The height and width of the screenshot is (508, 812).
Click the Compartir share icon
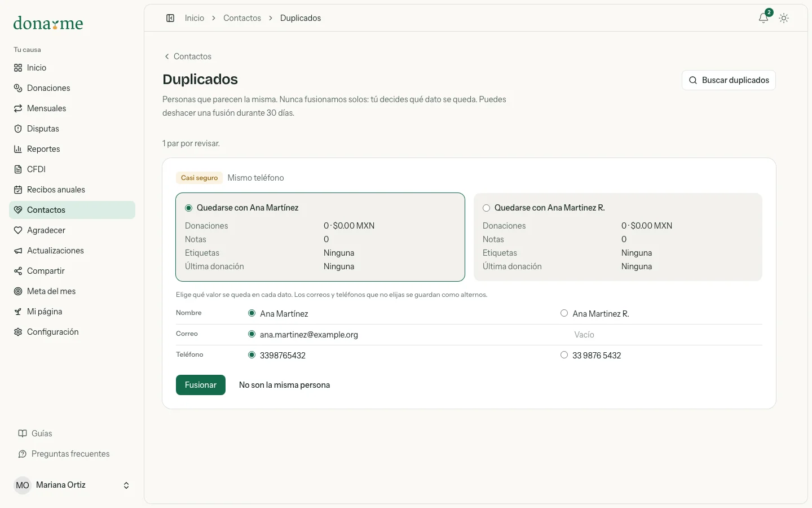[18, 271]
